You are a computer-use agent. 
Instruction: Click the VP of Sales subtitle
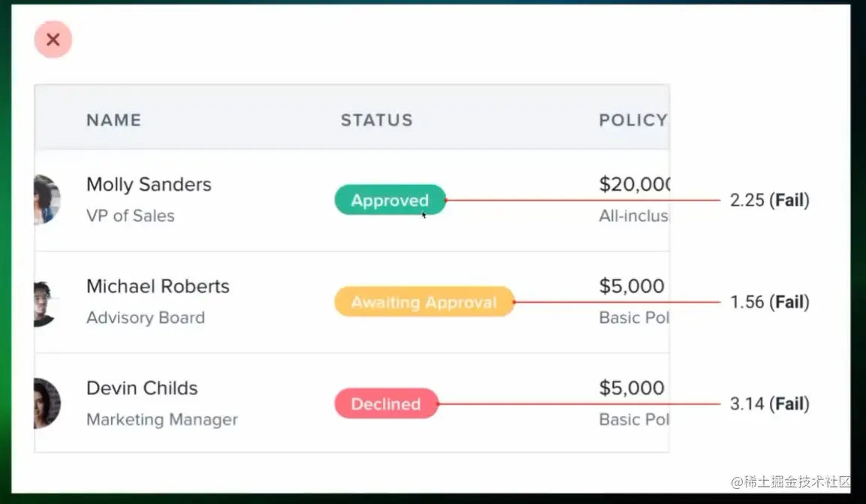[x=130, y=216]
